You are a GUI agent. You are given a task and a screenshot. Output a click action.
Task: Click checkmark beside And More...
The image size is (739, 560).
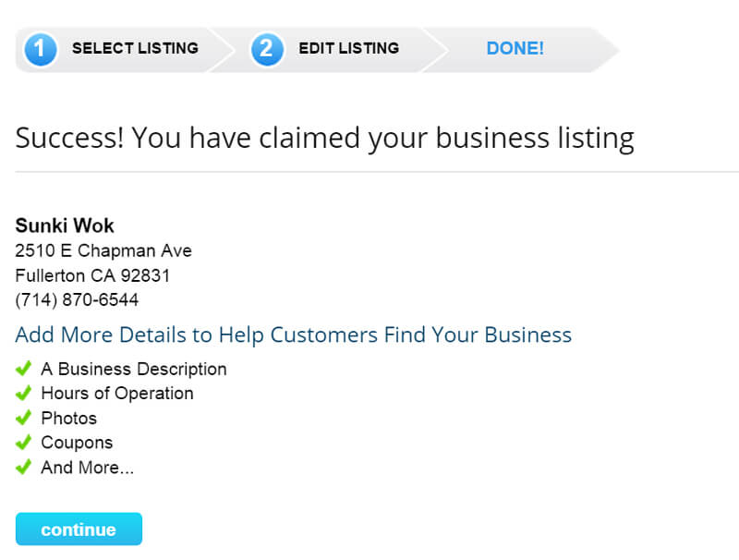(x=24, y=467)
